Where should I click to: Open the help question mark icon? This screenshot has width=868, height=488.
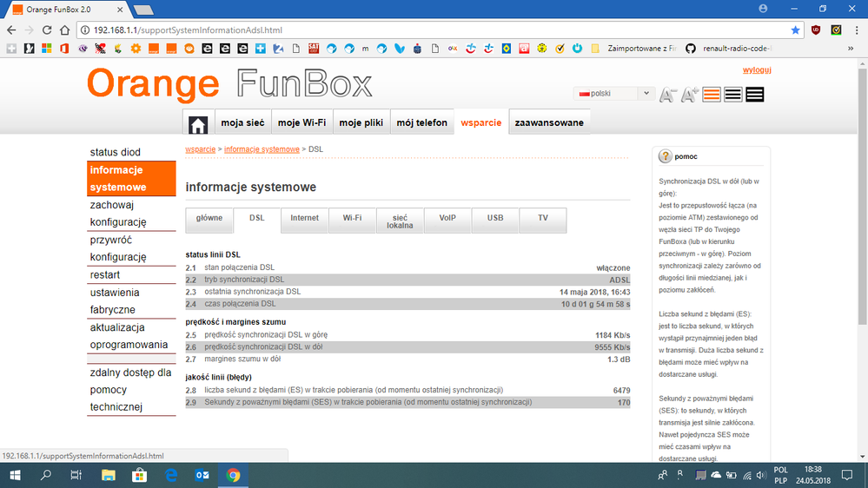click(666, 156)
